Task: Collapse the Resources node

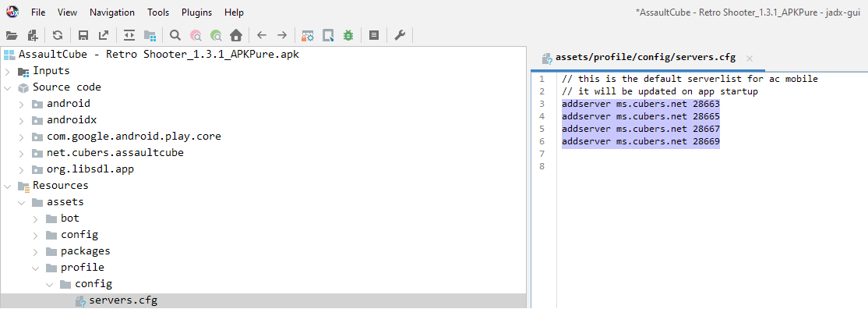Action: (7, 186)
